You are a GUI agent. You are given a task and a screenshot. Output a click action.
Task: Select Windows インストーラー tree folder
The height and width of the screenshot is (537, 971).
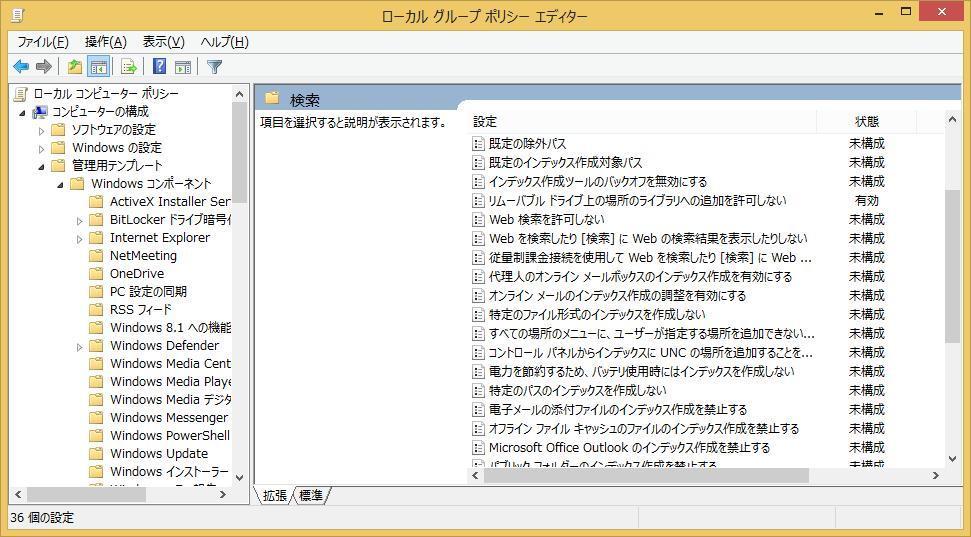169,471
